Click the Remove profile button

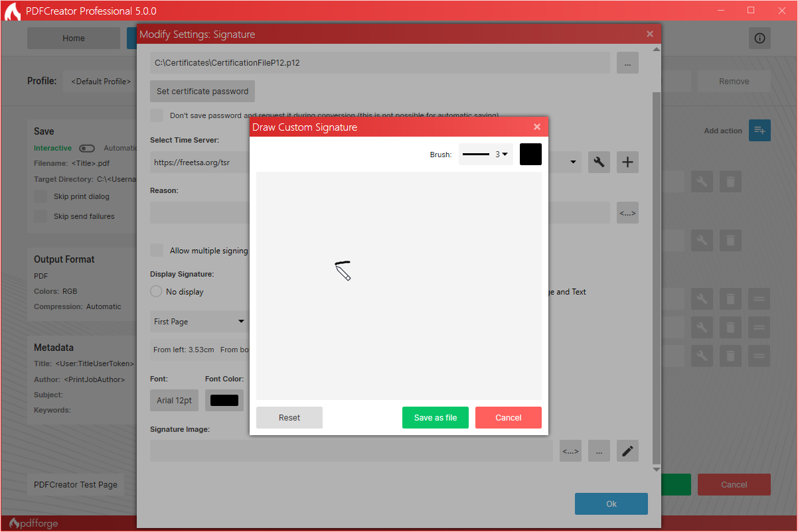[x=734, y=81]
